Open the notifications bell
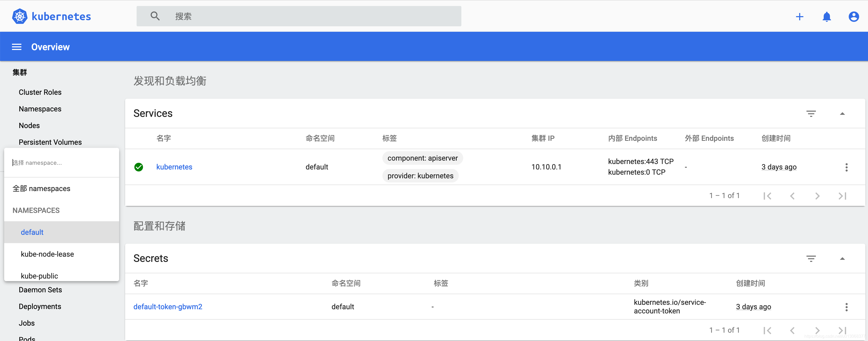 click(x=826, y=16)
